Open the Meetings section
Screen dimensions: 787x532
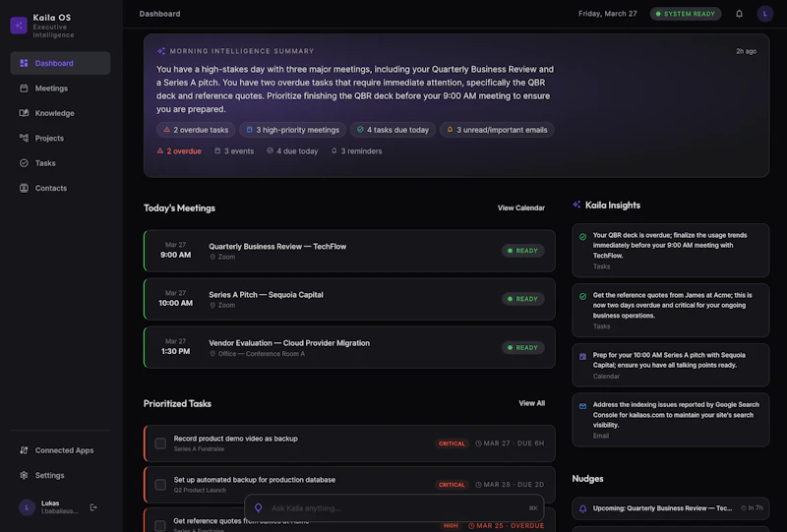(x=60, y=89)
